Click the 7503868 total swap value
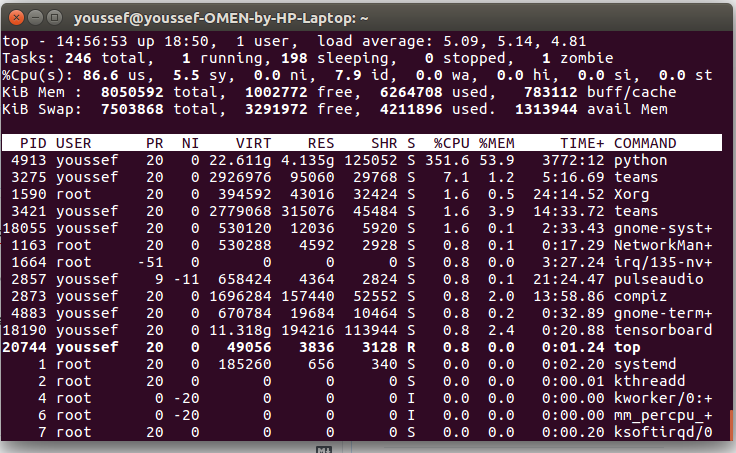The image size is (736, 453). pyautogui.click(x=132, y=109)
